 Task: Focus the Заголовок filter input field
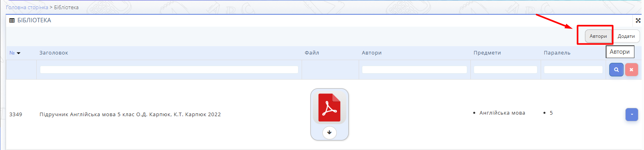point(169,70)
